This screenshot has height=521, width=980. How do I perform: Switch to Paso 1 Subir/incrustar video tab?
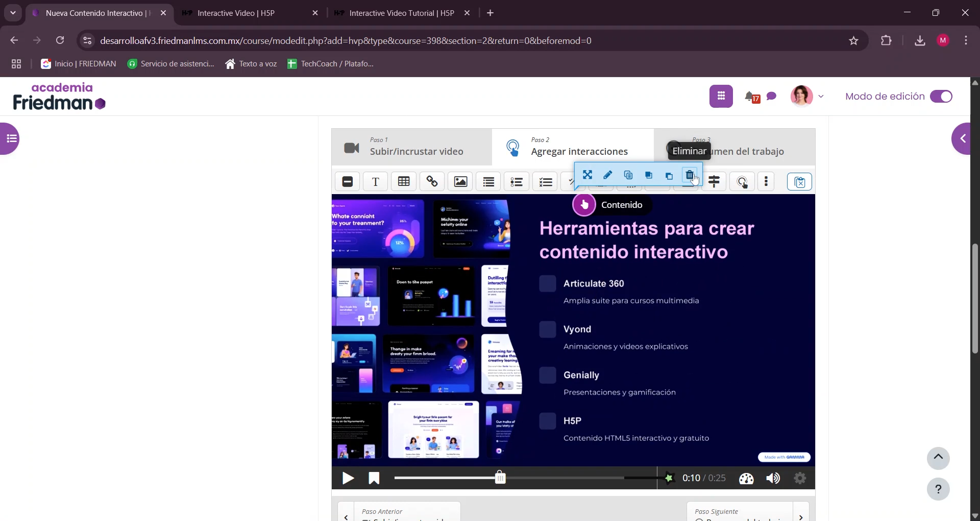click(x=412, y=147)
